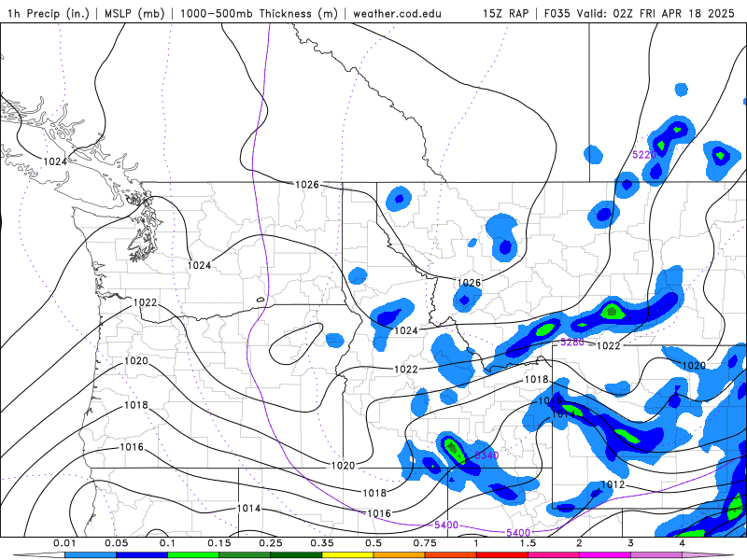Pick the hot pink 1.5–2 legend swatch

[x=554, y=555]
